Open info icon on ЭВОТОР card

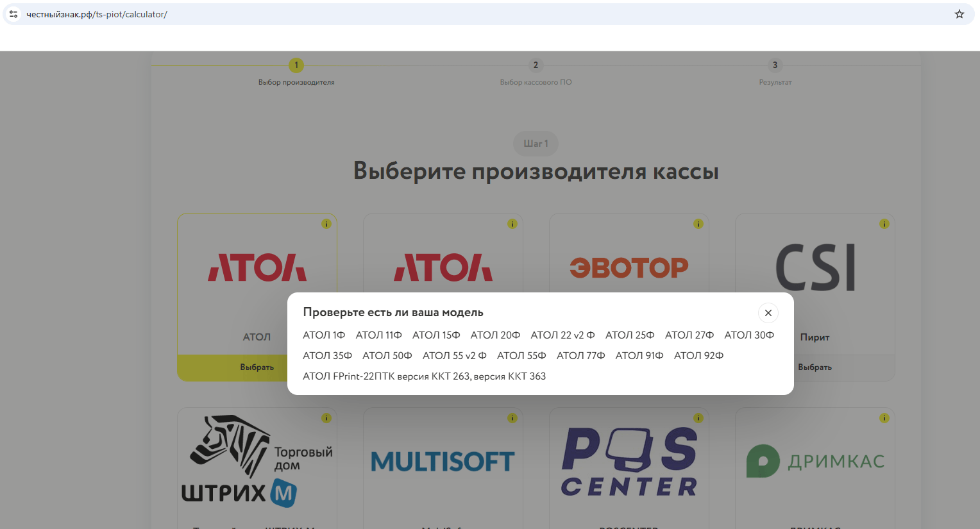coord(698,224)
